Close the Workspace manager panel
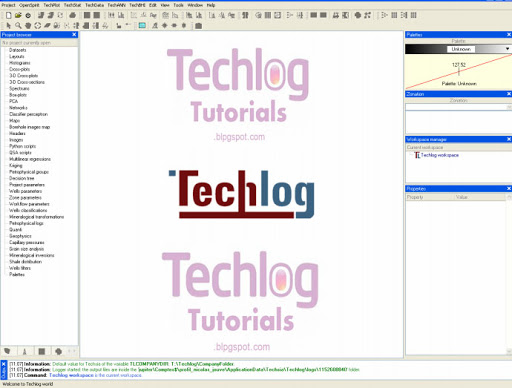 pyautogui.click(x=509, y=139)
